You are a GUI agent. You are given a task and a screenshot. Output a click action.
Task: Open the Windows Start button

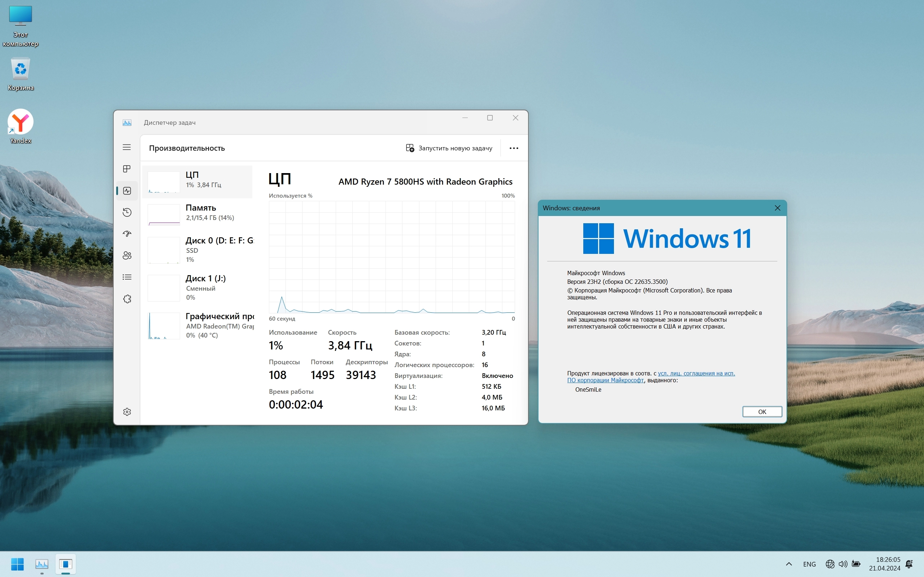[x=17, y=564]
